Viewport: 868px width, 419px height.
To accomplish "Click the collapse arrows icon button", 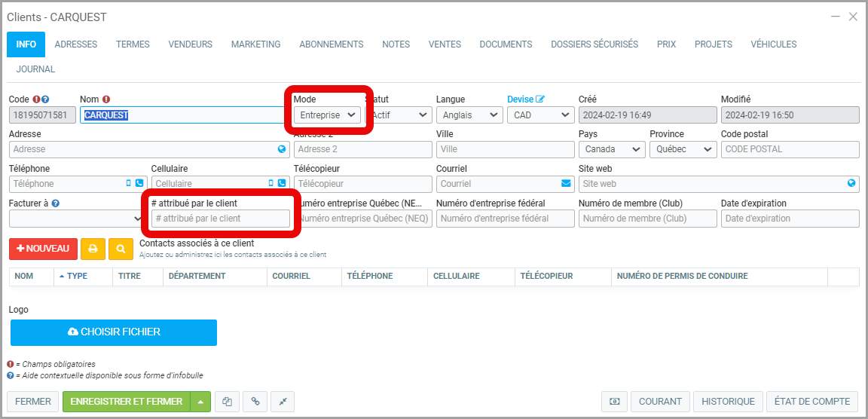I will (283, 402).
